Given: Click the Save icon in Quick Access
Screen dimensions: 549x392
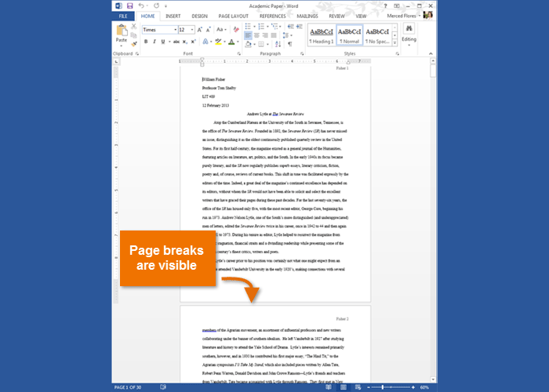Looking at the screenshot, I should pos(130,5).
